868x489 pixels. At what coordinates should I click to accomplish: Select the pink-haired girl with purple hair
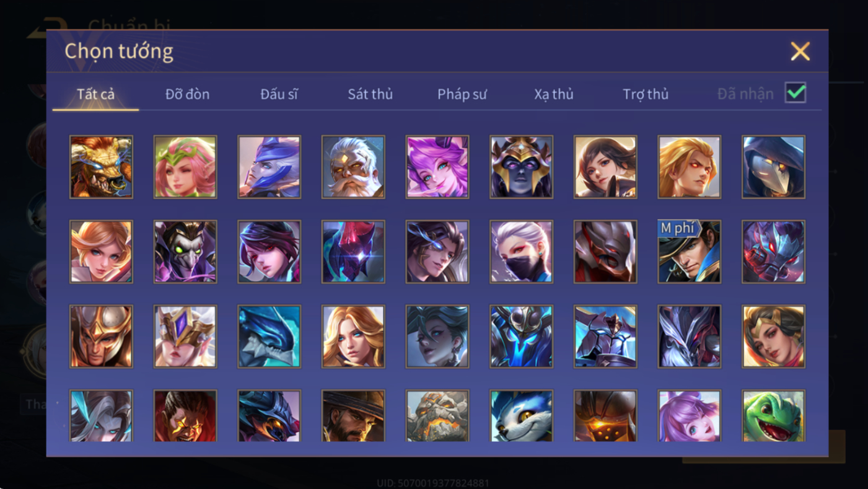437,167
